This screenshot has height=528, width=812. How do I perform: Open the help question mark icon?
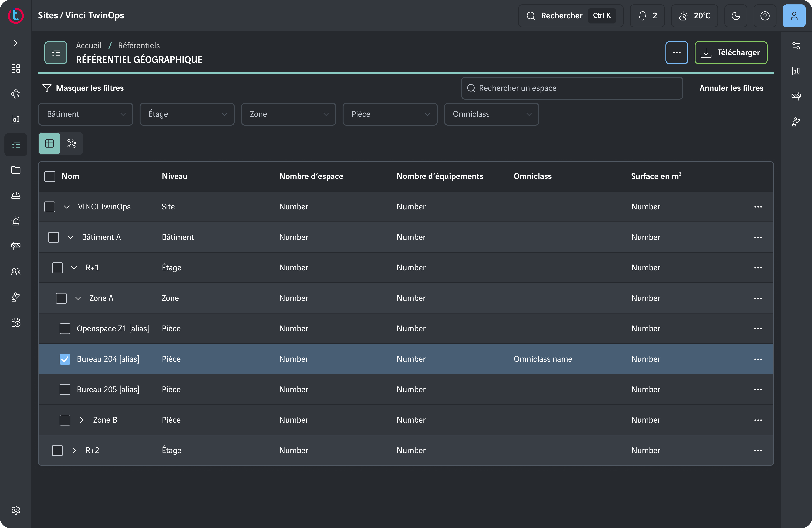point(765,16)
